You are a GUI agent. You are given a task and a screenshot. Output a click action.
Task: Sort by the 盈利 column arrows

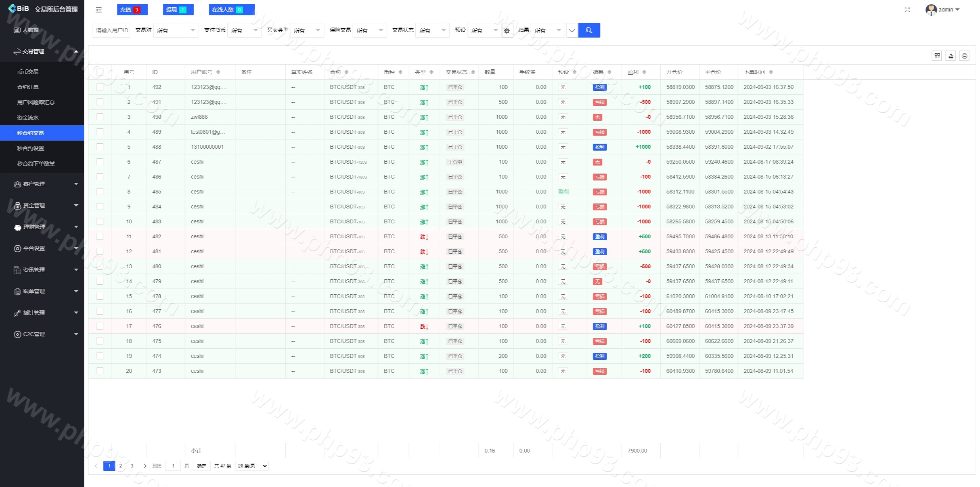[644, 72]
